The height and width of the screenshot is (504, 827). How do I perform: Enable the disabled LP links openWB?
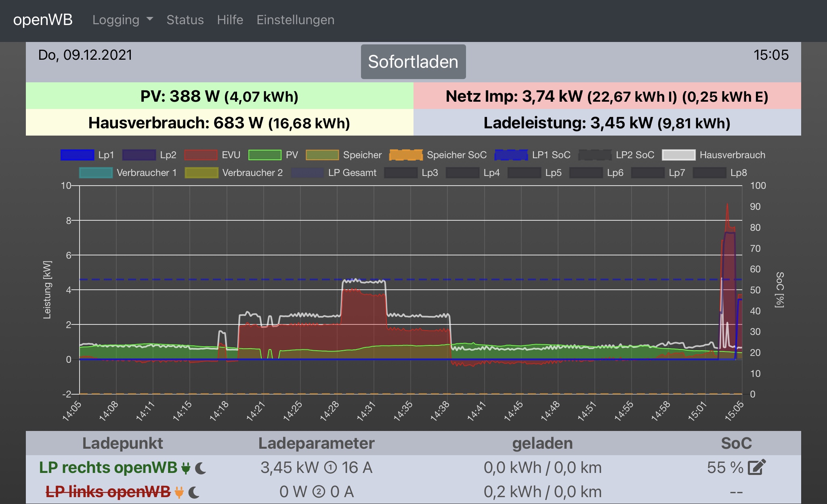[x=108, y=492]
